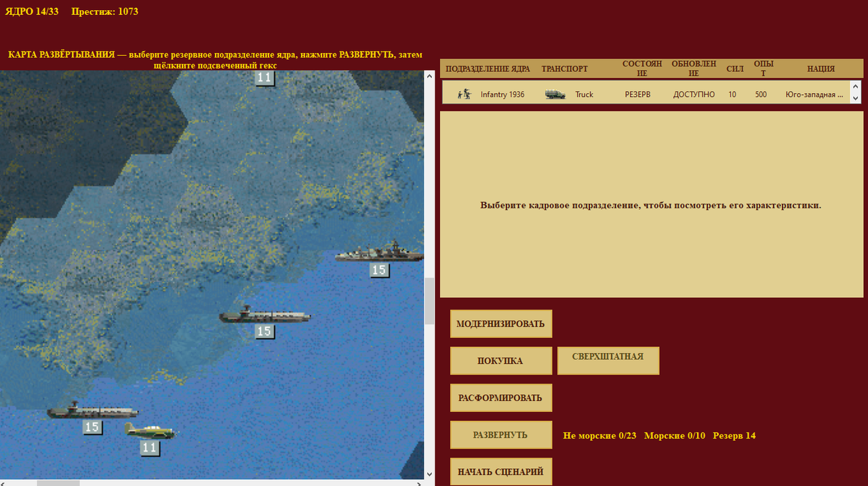Viewport: 868px width, 486px height.
Task: Click the Юго-западная nation cell
Action: [814, 94]
